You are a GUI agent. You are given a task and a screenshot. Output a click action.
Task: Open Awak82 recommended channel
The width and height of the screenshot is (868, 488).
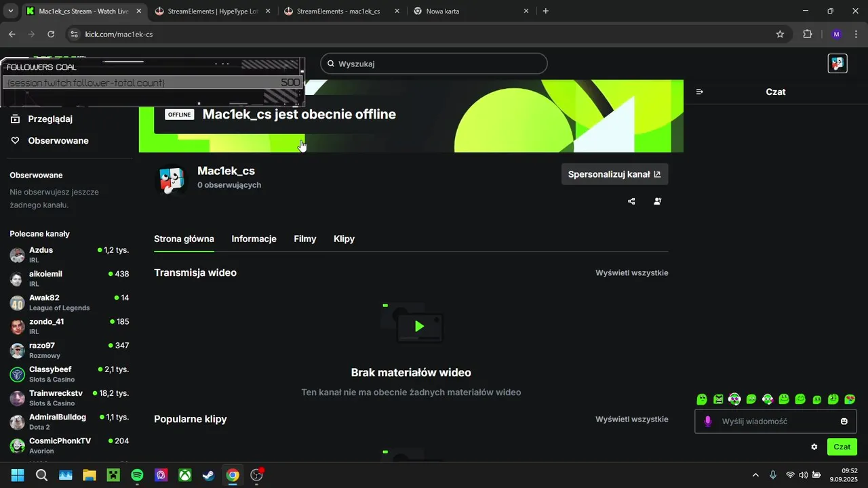[x=69, y=302]
